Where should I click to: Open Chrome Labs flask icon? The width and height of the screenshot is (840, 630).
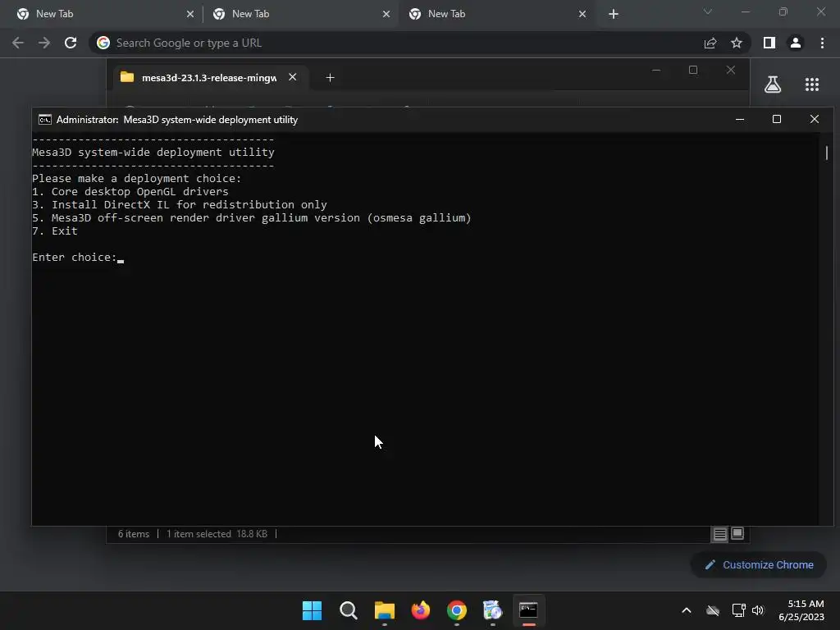(x=773, y=84)
